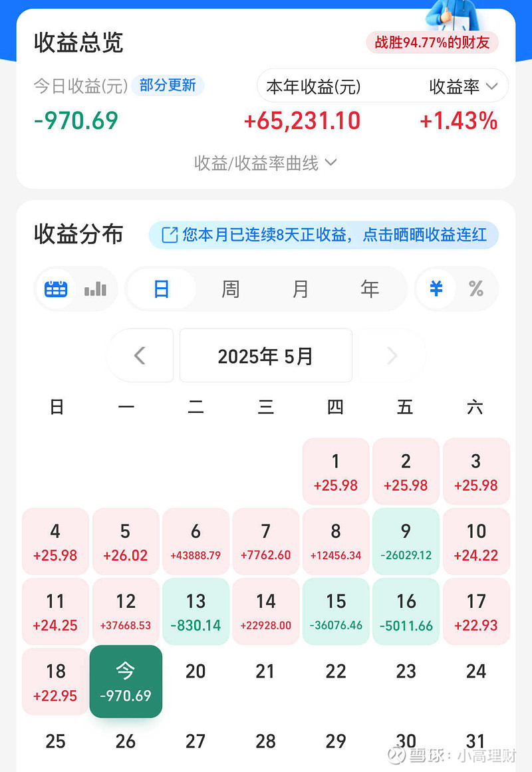Image resolution: width=532 pixels, height=772 pixels.
Task: Select the 日 tab
Action: 162,289
